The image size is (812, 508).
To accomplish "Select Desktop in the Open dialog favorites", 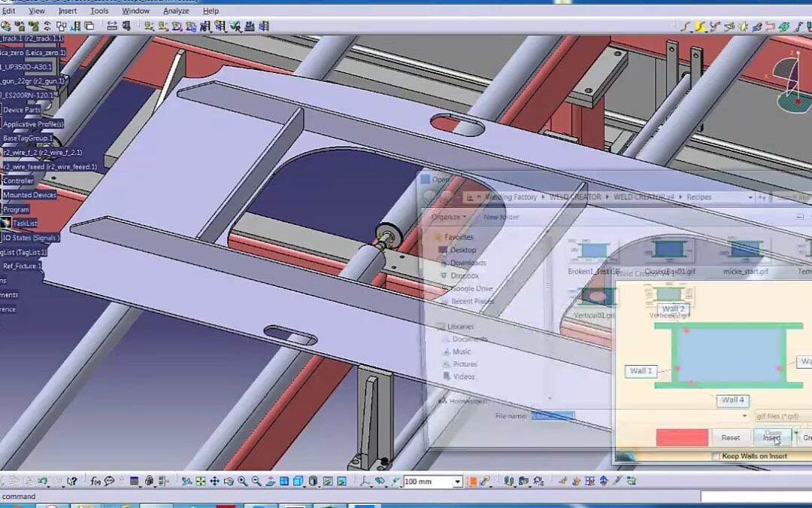I will click(x=462, y=250).
